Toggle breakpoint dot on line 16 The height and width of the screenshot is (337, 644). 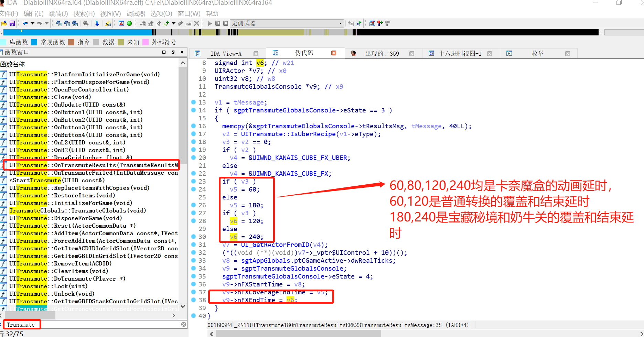(193, 126)
